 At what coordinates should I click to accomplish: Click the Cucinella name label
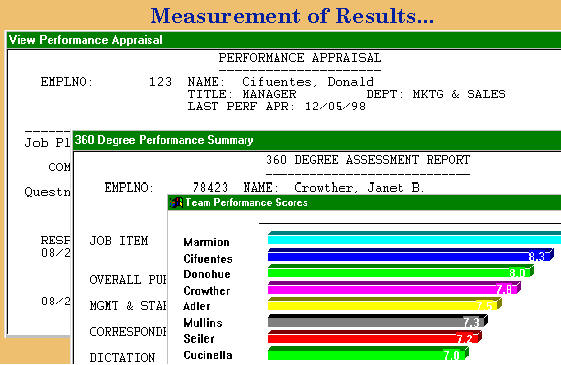click(208, 355)
